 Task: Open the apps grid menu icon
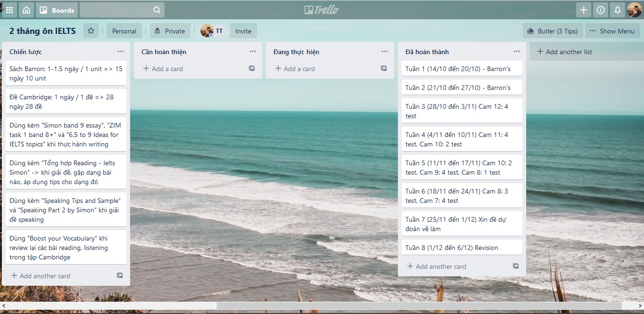[9, 10]
